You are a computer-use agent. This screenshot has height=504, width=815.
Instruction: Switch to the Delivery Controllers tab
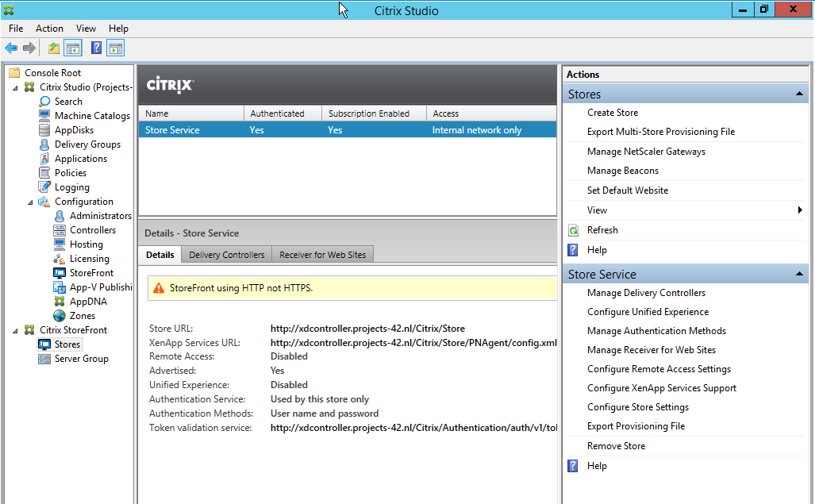pos(227,255)
